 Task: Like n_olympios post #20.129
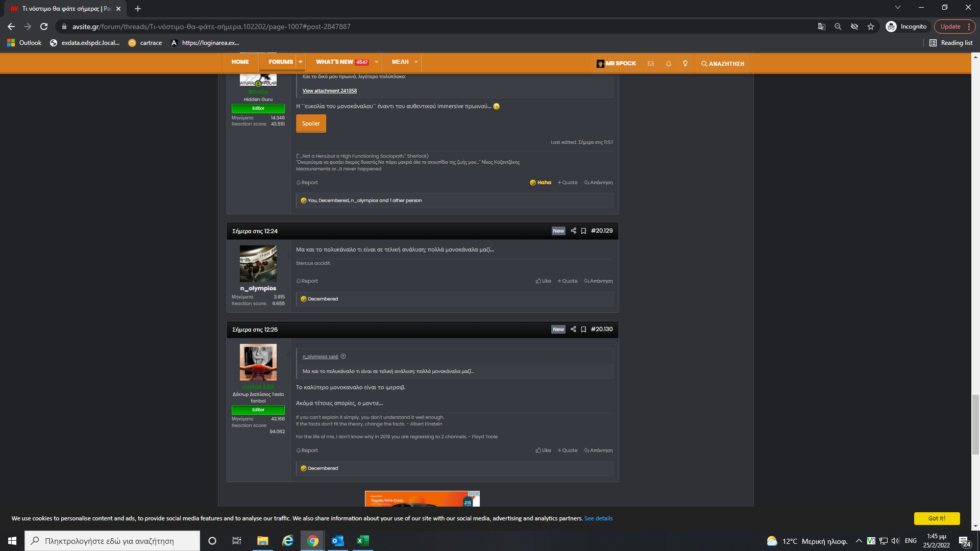coord(543,281)
